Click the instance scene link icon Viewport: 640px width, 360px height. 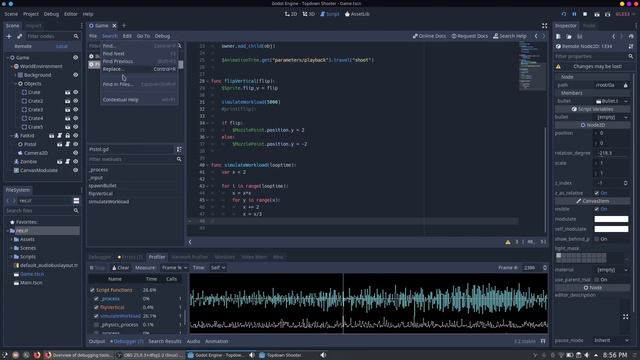coord(19,36)
